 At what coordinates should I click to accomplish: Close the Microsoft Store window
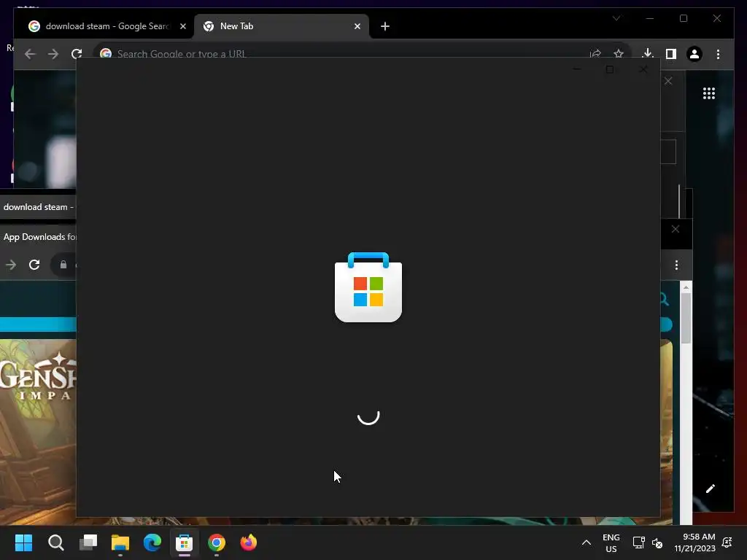[643, 69]
